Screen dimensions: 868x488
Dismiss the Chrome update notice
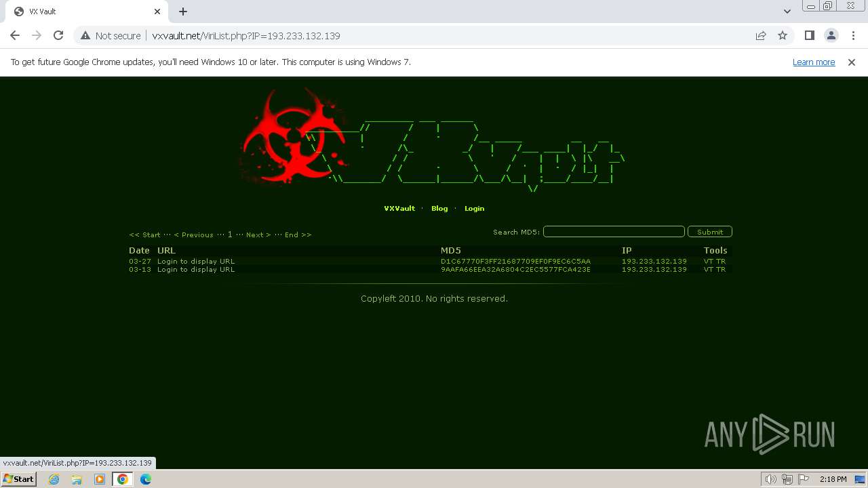tap(852, 62)
